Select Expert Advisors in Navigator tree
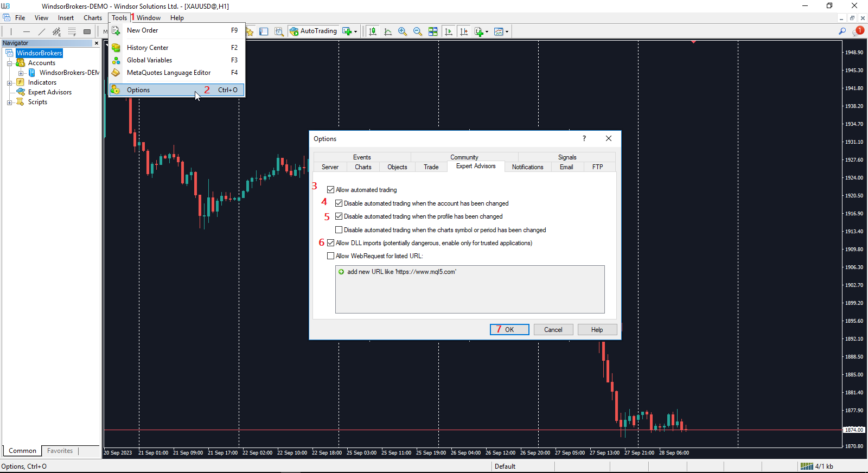 tap(49, 92)
